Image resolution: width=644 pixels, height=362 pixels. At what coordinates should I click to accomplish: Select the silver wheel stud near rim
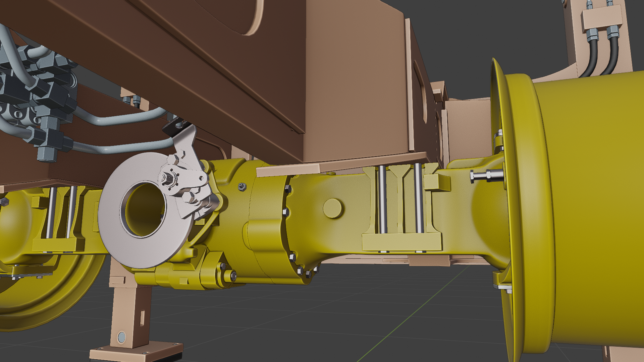(x=486, y=175)
